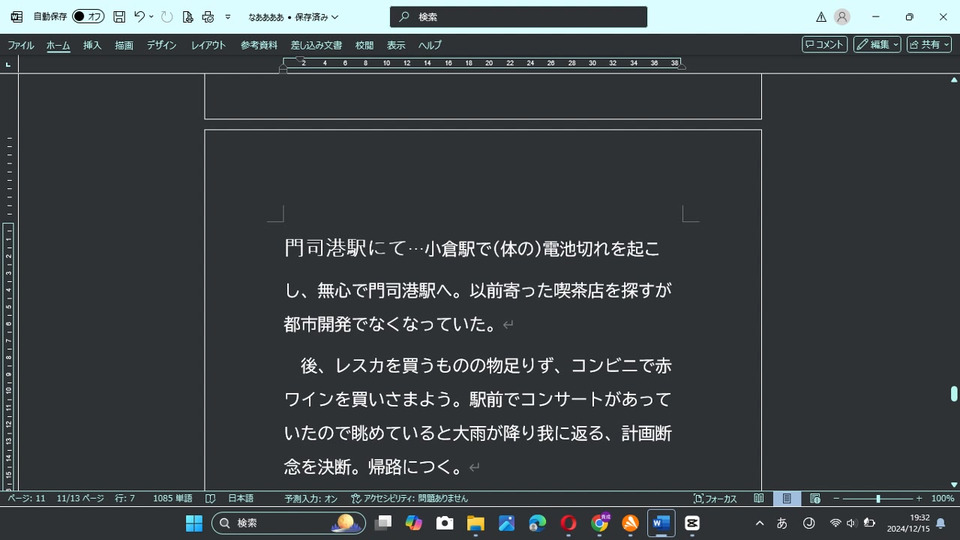
Task: Click the document page icon in quick access toolbar
Action: tap(188, 17)
